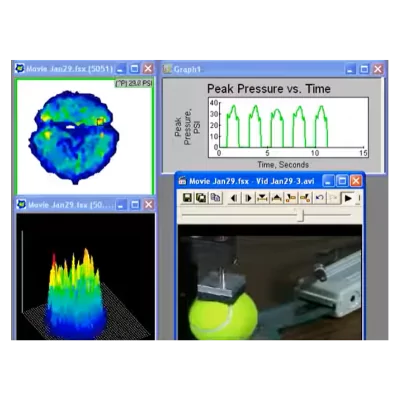Play the Vid Jan29-3.avi video
This screenshot has height=400, width=400.
[x=348, y=198]
